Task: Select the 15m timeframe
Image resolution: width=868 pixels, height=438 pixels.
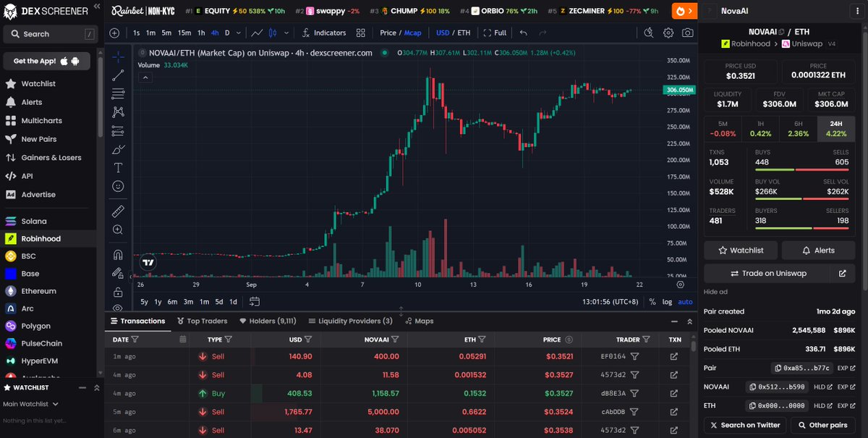Action: tap(184, 33)
